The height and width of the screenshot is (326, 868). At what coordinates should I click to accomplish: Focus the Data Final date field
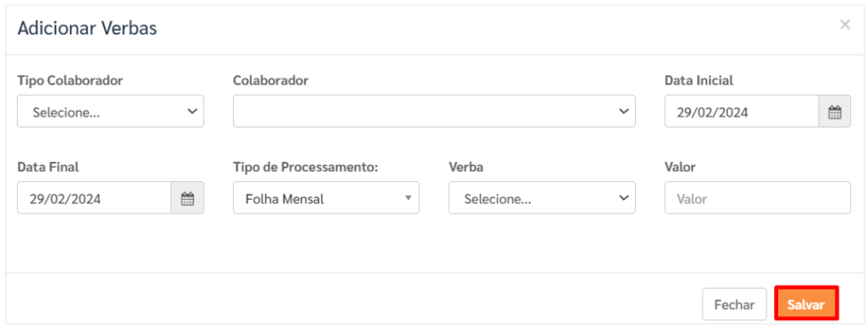click(94, 198)
